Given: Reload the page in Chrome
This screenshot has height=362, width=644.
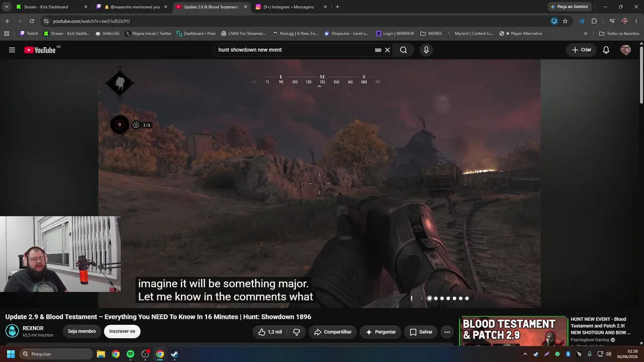Looking at the screenshot, I should click(32, 21).
